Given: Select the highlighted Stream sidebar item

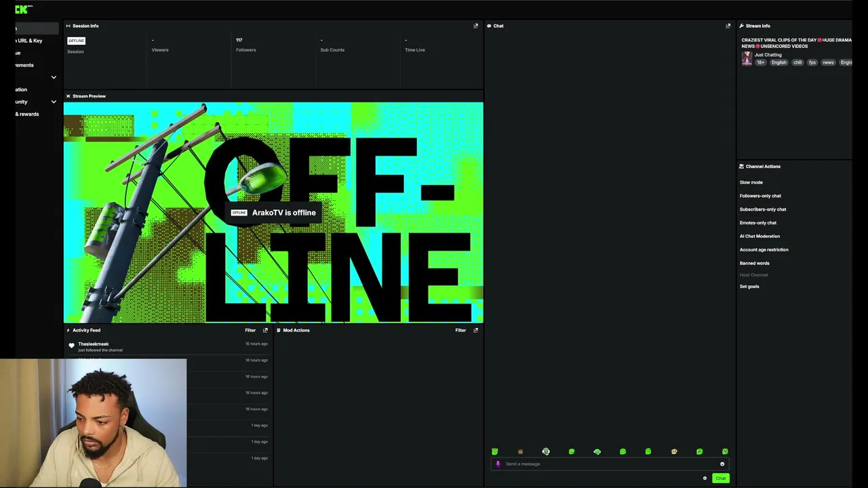Looking at the screenshot, I should click(x=37, y=28).
